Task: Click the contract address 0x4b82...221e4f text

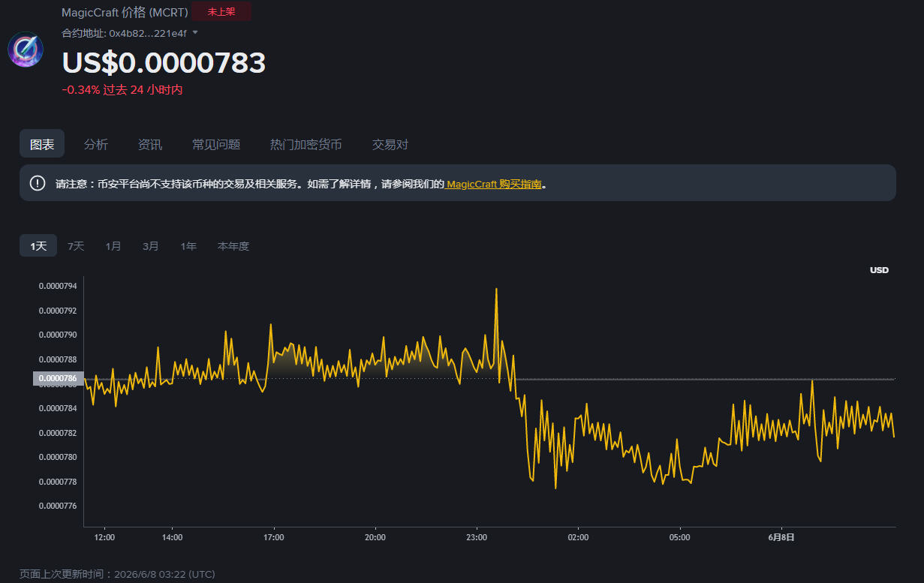Action: click(148, 33)
